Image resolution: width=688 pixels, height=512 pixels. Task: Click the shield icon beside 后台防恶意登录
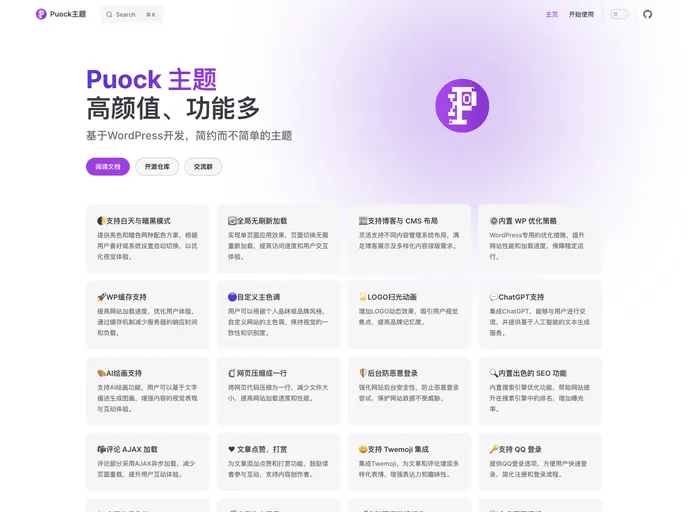pyautogui.click(x=363, y=373)
